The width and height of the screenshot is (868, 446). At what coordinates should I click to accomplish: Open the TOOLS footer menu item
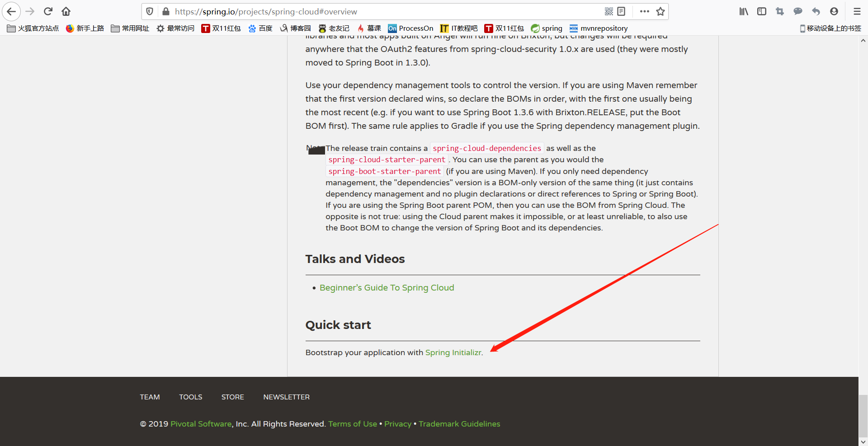(x=190, y=397)
